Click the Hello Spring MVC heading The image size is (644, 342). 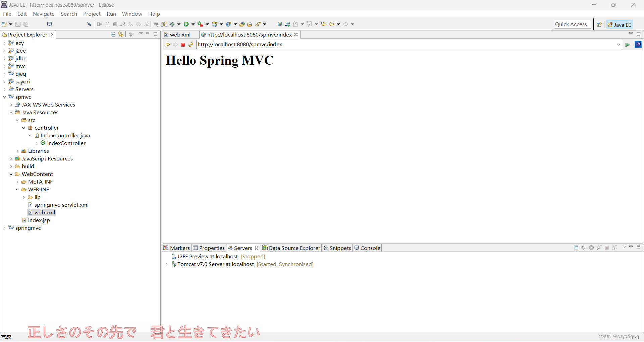pyautogui.click(x=220, y=60)
